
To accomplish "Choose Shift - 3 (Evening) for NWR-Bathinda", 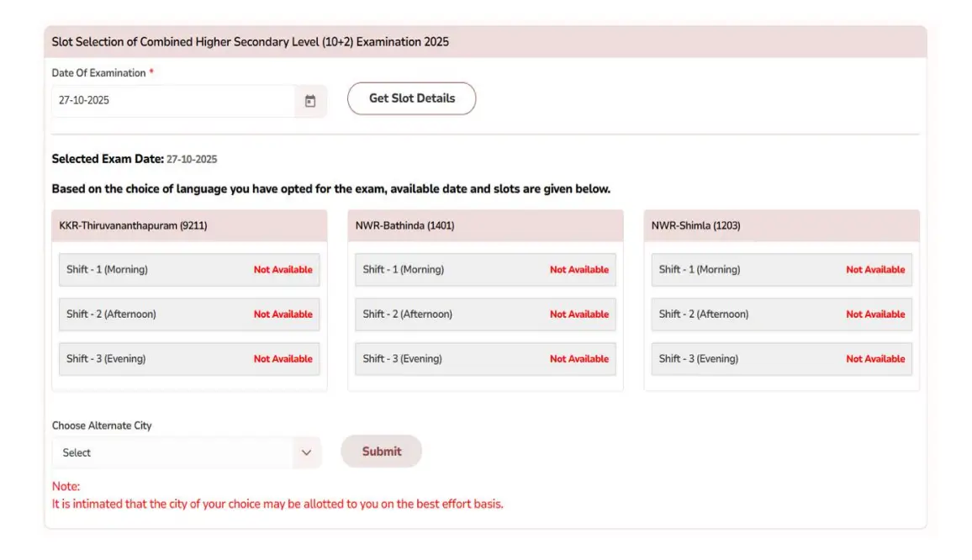I will click(x=484, y=358).
